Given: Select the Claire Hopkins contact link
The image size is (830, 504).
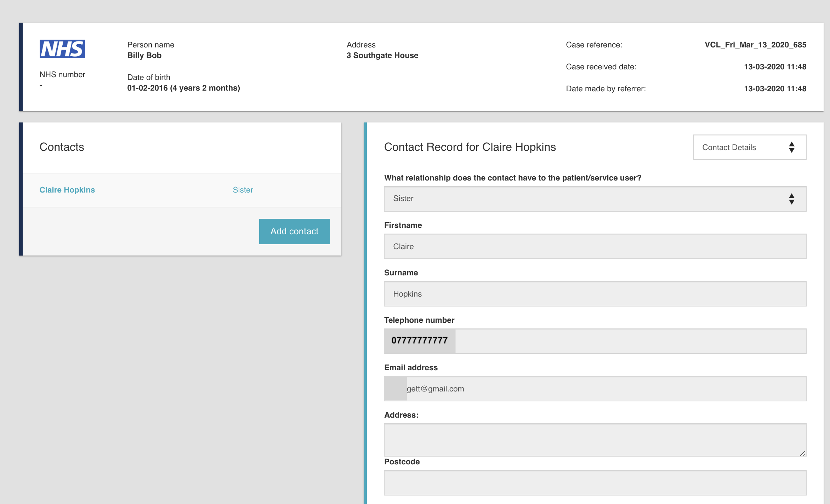Looking at the screenshot, I should click(x=67, y=190).
